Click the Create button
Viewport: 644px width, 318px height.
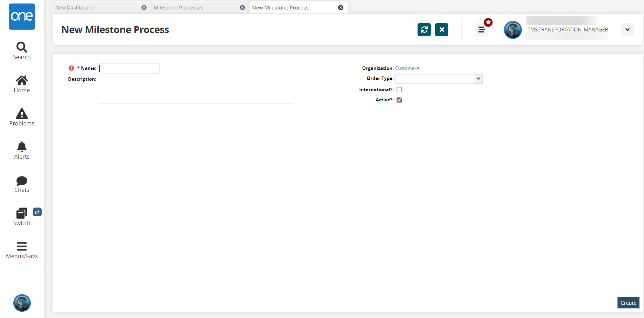[x=628, y=303]
